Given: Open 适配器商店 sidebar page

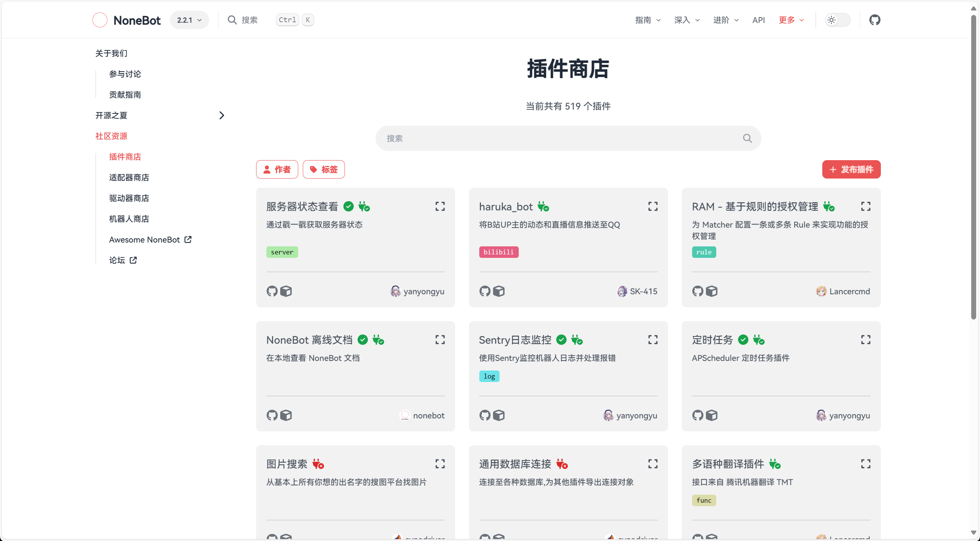Looking at the screenshot, I should pos(129,177).
